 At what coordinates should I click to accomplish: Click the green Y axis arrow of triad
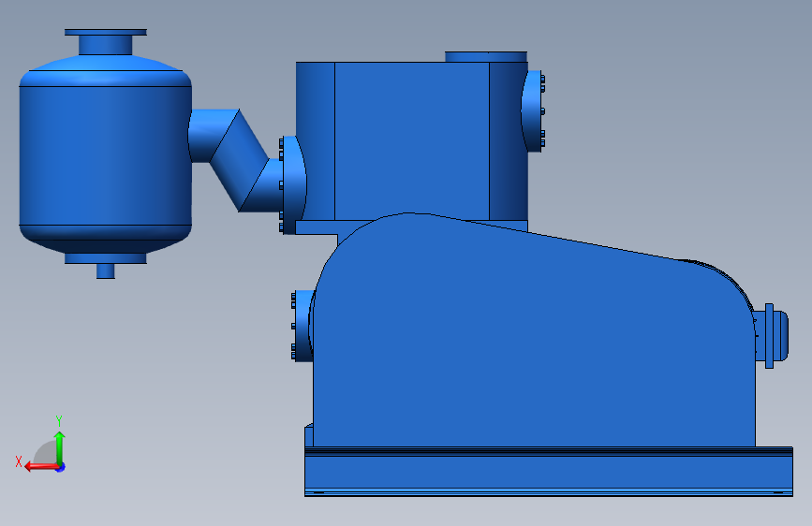click(x=60, y=447)
